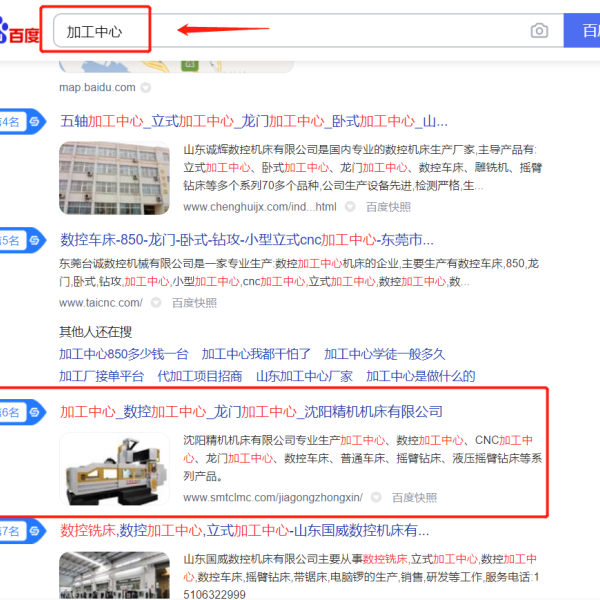
Task: Open the 五轴加工中心_立式加工中心 result title
Action: [x=254, y=121]
